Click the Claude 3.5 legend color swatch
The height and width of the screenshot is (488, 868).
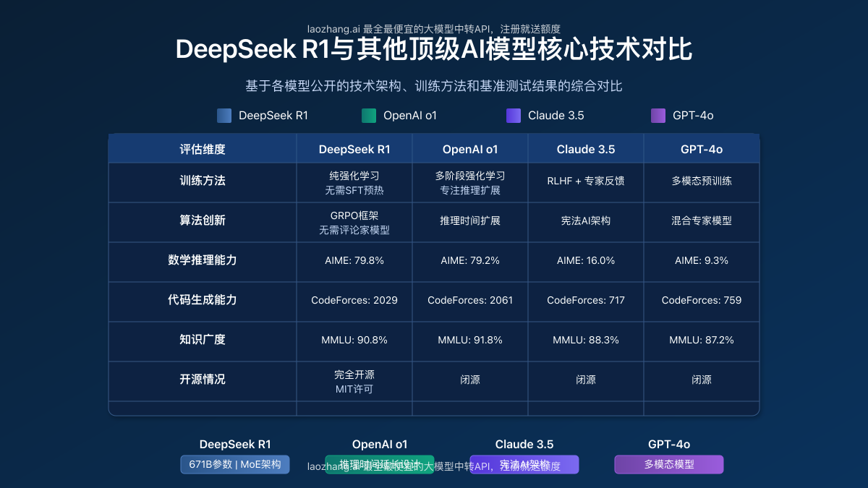pos(514,116)
